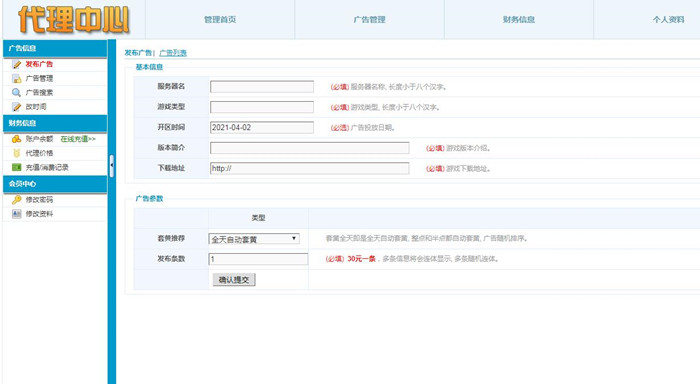This screenshot has width=700, height=384.
Task: Open 修改密码 in the sidebar
Action: (x=39, y=200)
